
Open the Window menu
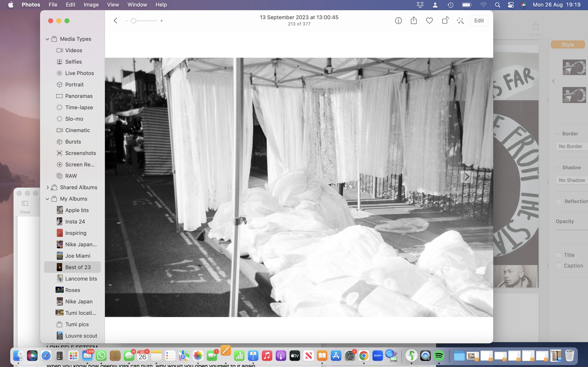(137, 5)
